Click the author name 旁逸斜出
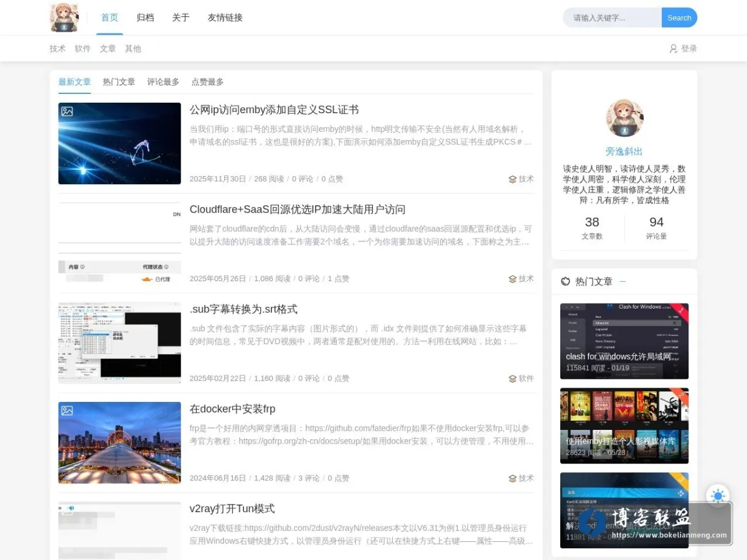 (624, 151)
